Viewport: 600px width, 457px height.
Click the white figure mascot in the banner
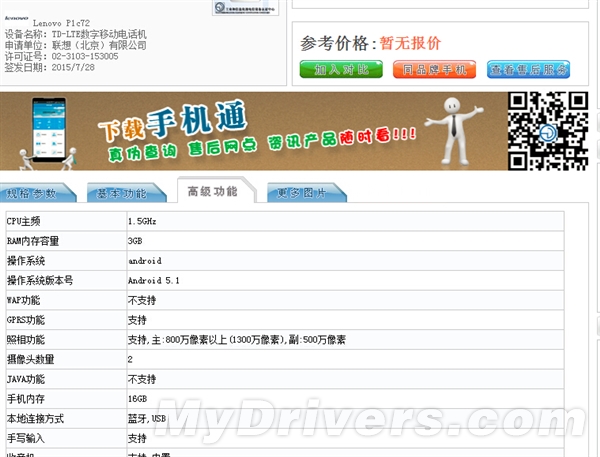pos(455,131)
